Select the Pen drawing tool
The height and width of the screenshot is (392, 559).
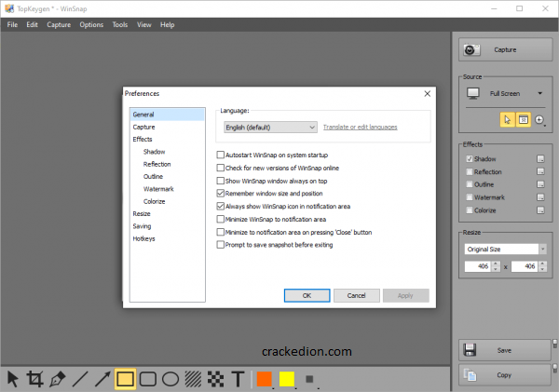coord(58,379)
